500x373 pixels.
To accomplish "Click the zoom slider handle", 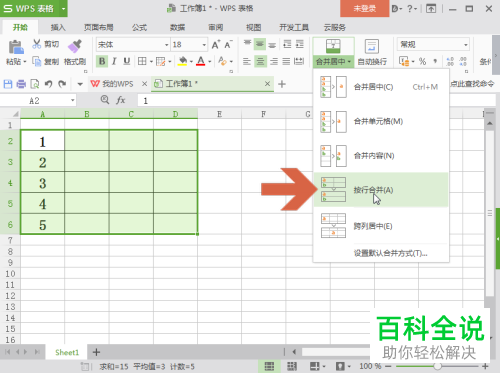I will [x=438, y=366].
